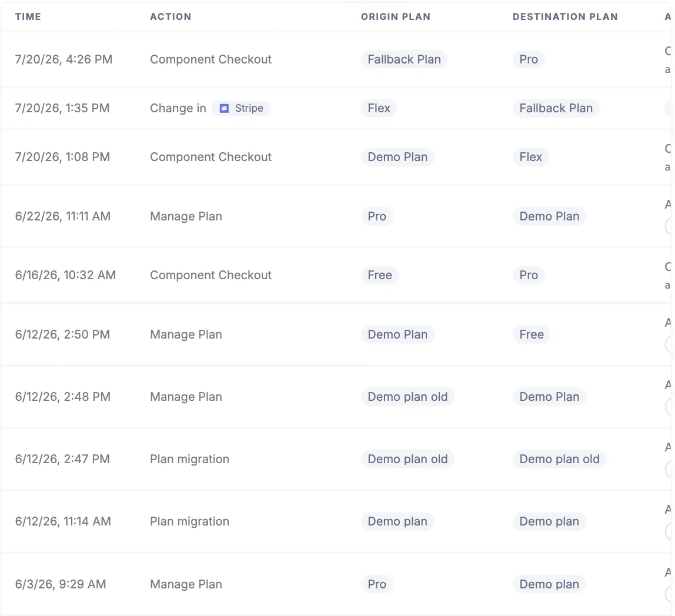Click Free destination tag, 2:50 PM row
This screenshot has height=616, width=675.
(532, 334)
